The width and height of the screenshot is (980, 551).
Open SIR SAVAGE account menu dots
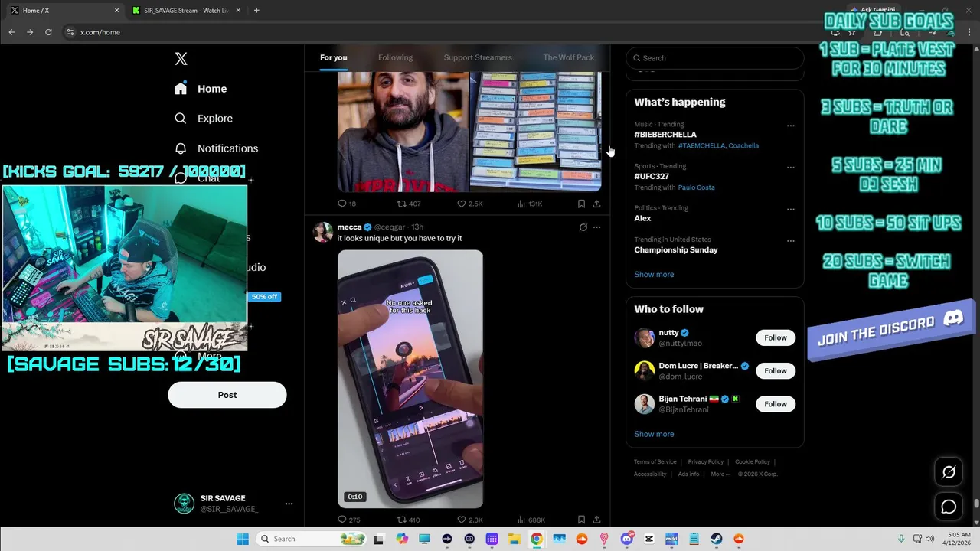[289, 504]
